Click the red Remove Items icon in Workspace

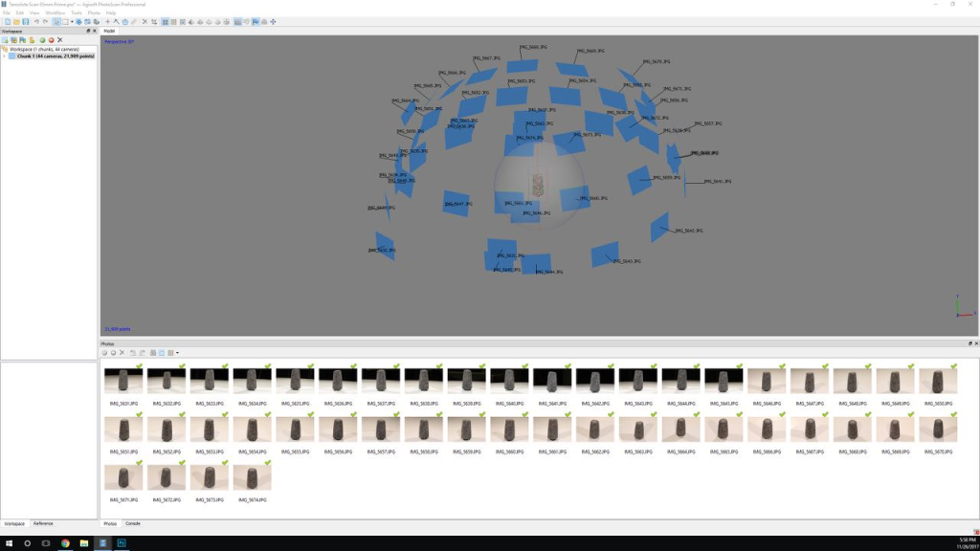pos(51,40)
